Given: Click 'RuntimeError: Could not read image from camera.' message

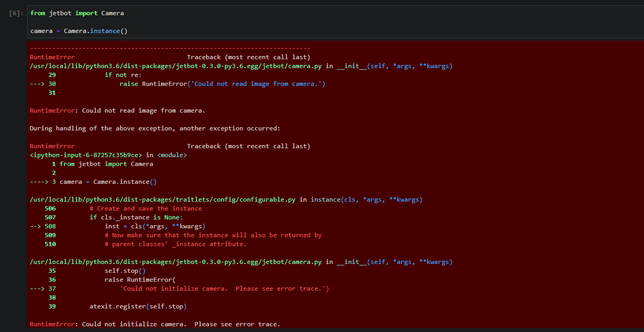Looking at the screenshot, I should tap(117, 110).
